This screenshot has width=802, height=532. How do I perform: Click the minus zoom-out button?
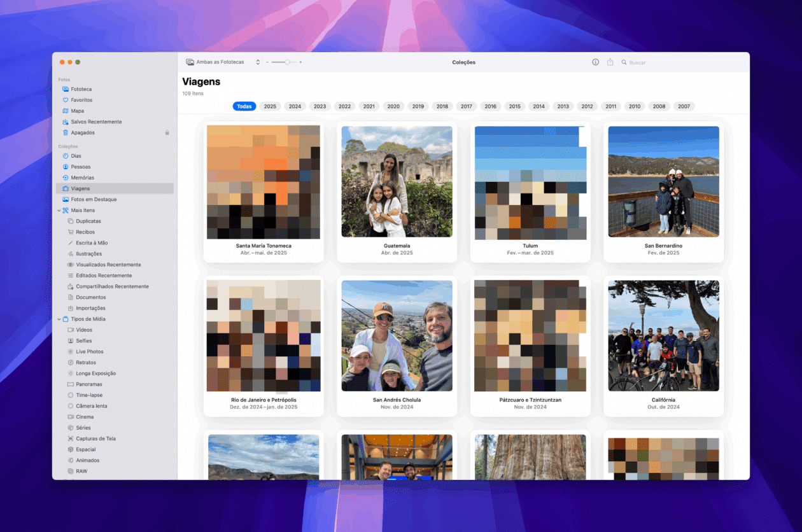(x=267, y=62)
